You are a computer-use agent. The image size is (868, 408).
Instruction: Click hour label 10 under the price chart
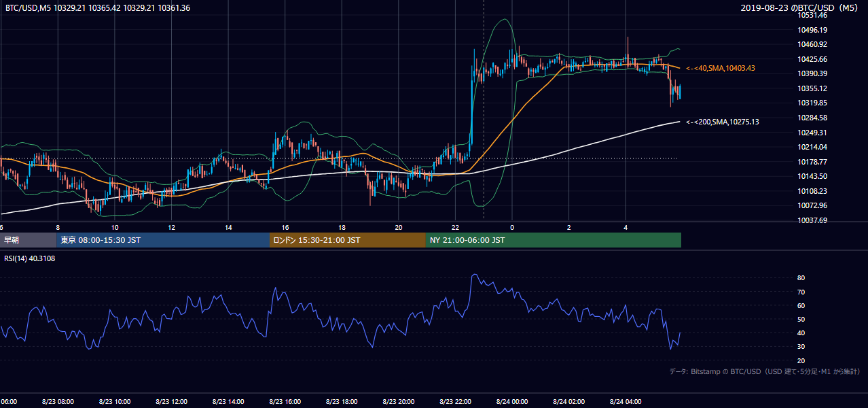(115, 227)
